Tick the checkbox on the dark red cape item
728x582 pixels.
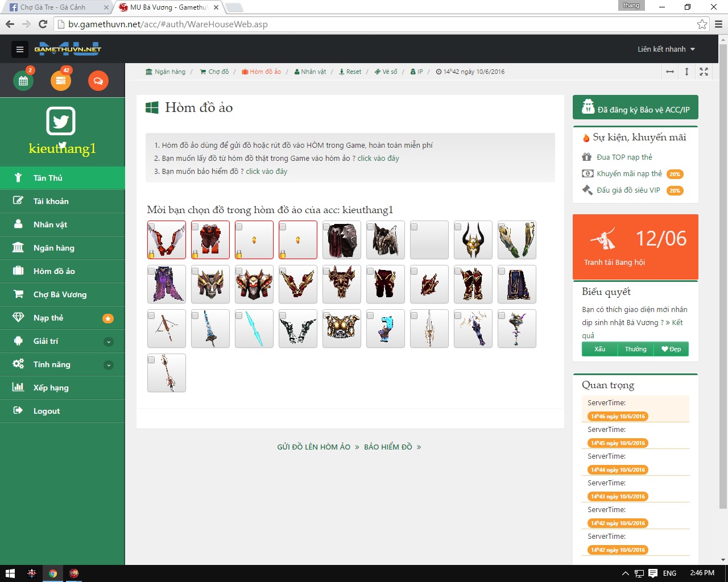327,227
